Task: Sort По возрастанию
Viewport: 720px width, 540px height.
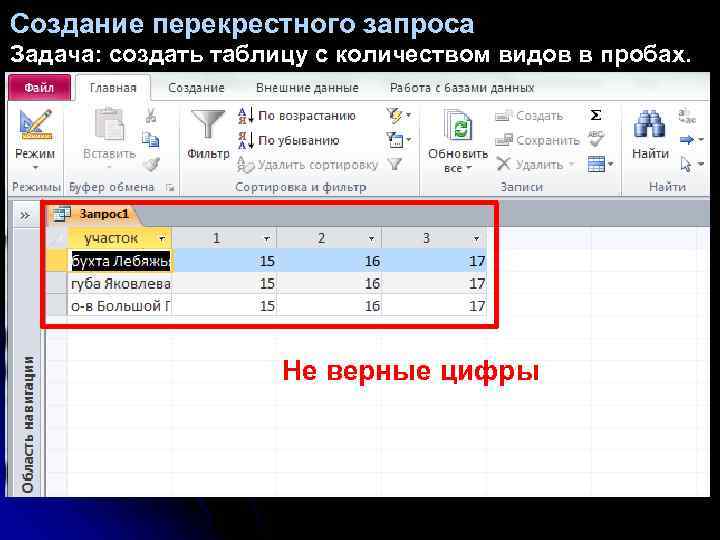Action: tap(297, 115)
